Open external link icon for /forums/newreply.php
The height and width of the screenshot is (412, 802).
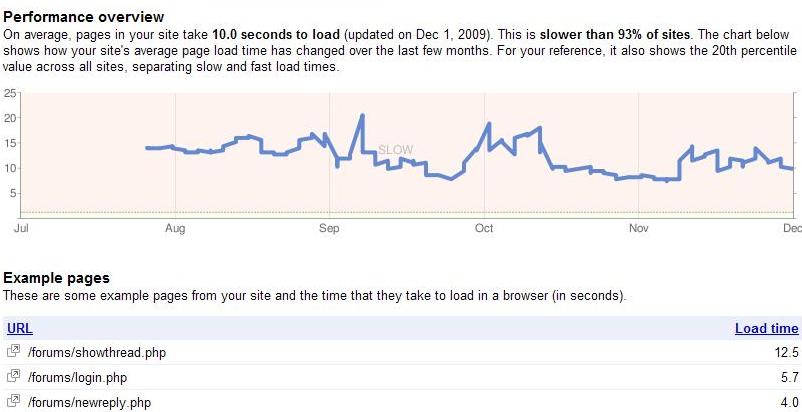[13, 402]
